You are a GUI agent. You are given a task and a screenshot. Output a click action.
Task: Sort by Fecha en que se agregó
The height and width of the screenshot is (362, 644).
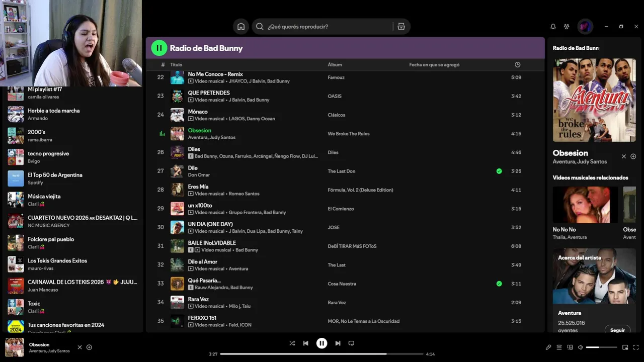pos(434,65)
